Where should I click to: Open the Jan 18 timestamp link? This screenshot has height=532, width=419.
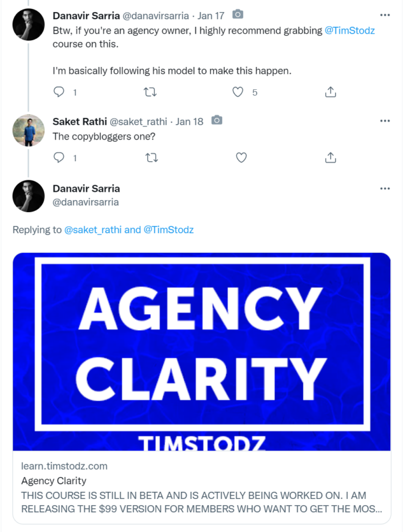(190, 122)
